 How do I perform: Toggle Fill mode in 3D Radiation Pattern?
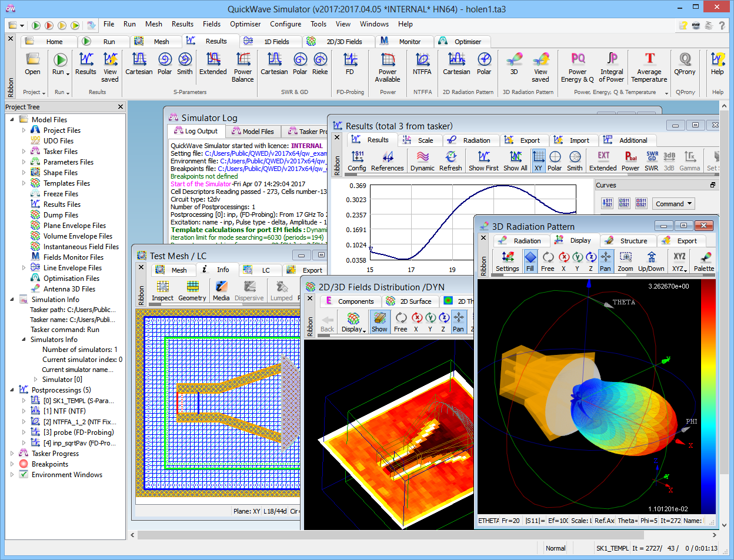click(530, 261)
